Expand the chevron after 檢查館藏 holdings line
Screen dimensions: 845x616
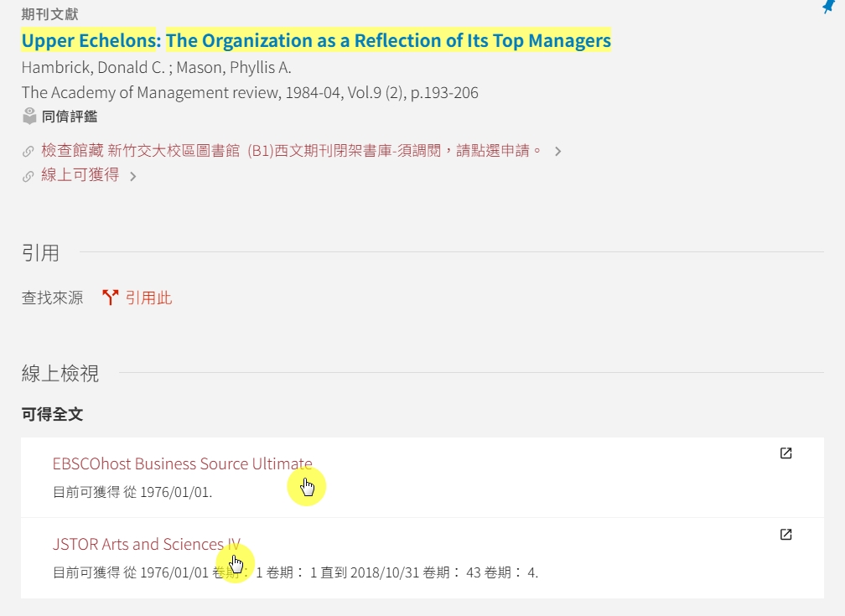pos(558,152)
